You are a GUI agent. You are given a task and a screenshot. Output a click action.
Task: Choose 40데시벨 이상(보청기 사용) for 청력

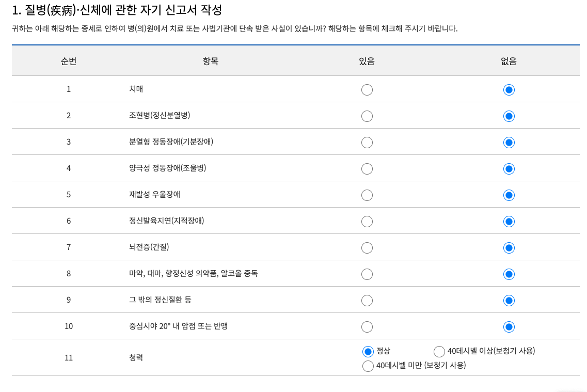pos(439,352)
